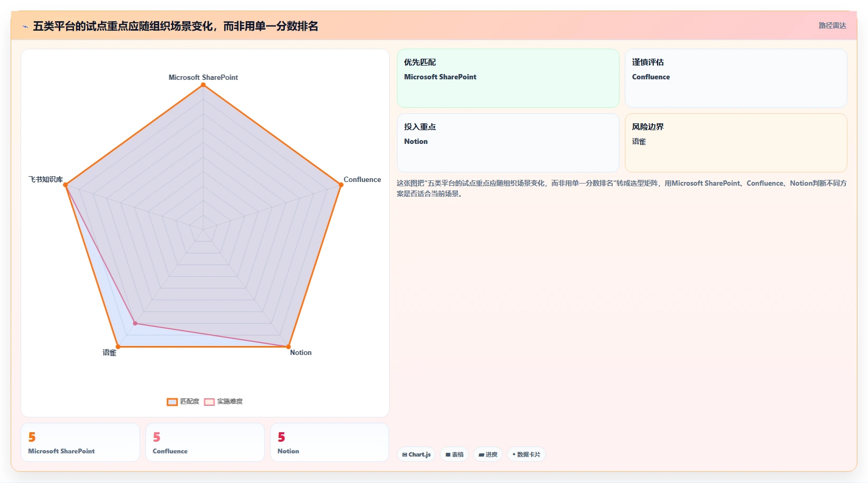Open the 优先匹配 card
The width and height of the screenshot is (868, 483).
coord(508,78)
